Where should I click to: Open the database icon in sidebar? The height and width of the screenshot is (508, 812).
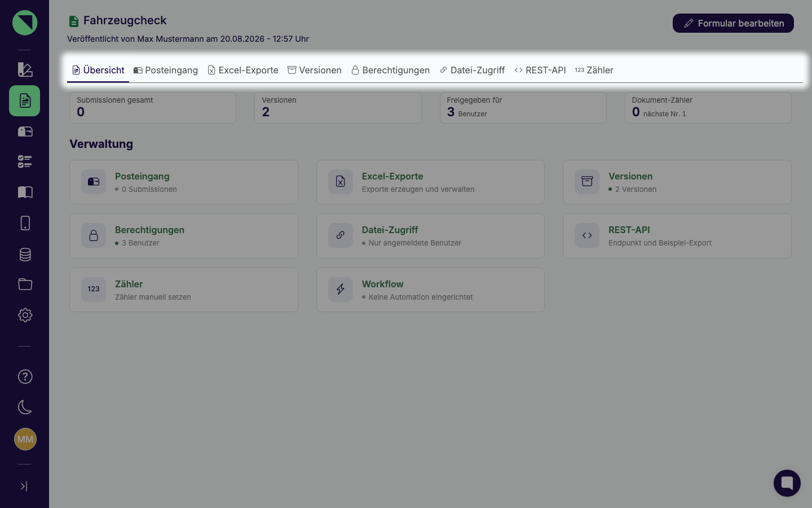point(25,255)
